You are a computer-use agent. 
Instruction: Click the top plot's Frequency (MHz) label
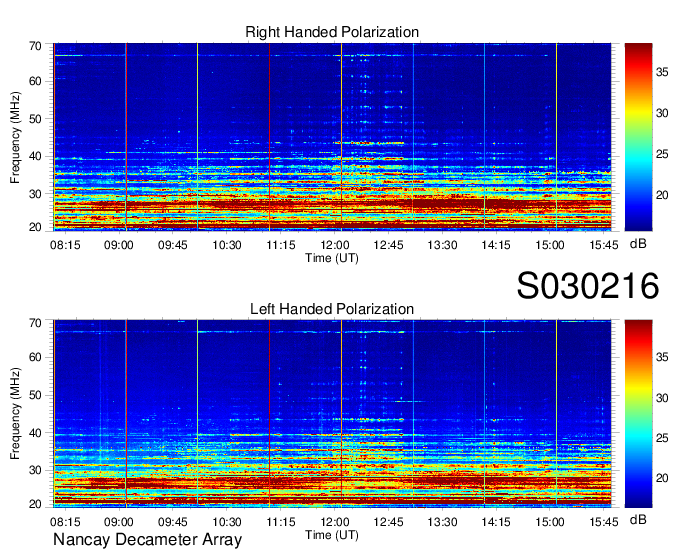point(15,137)
